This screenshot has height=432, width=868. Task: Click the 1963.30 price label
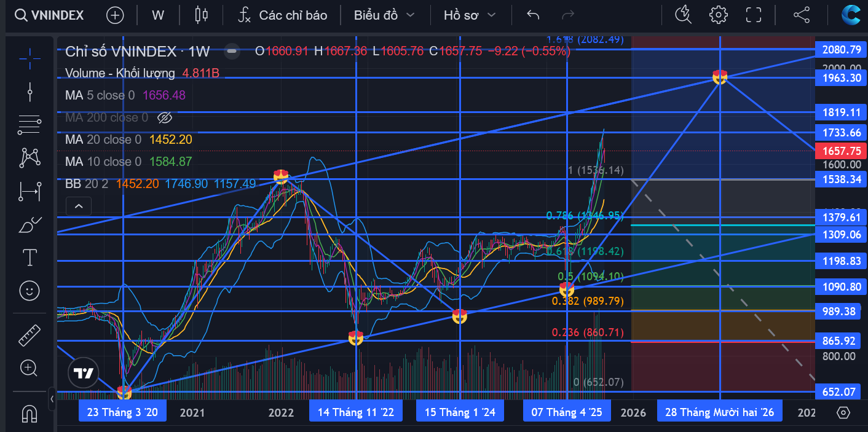[x=840, y=78]
